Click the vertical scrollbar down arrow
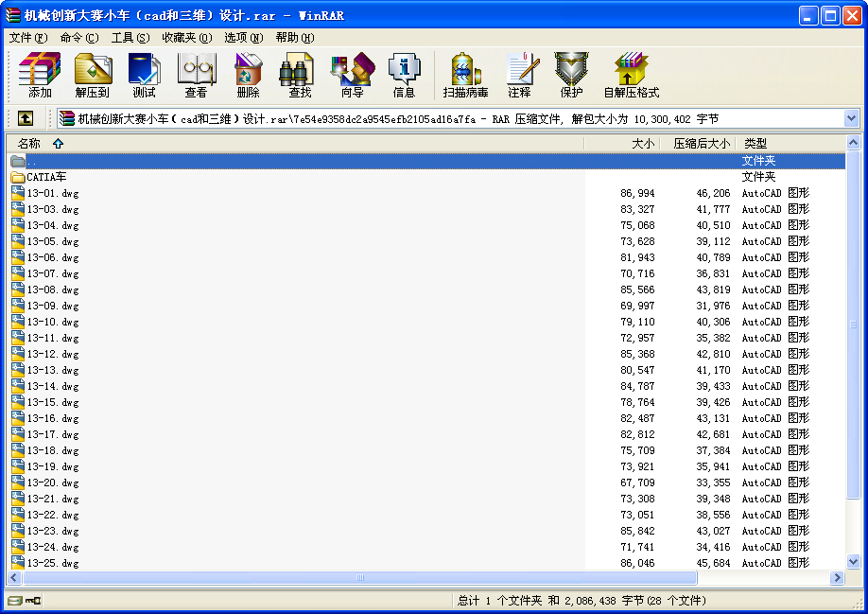Screen dimensions: 868x614 [x=853, y=561]
